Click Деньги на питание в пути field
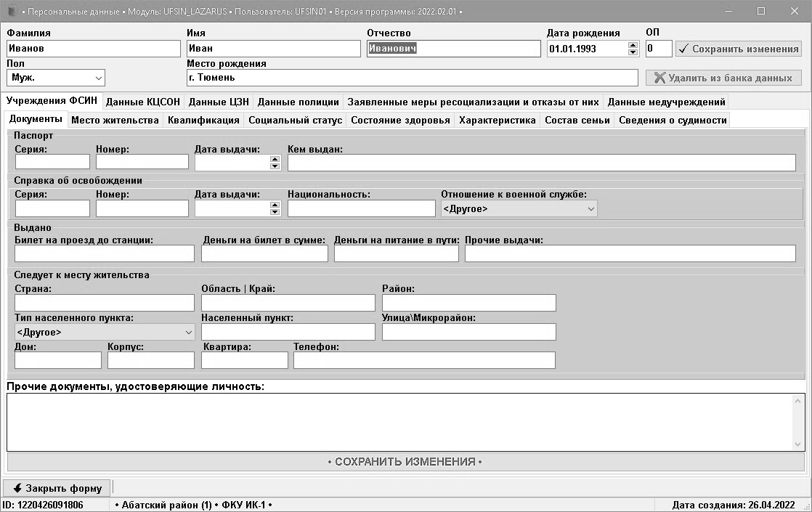 tap(397, 253)
